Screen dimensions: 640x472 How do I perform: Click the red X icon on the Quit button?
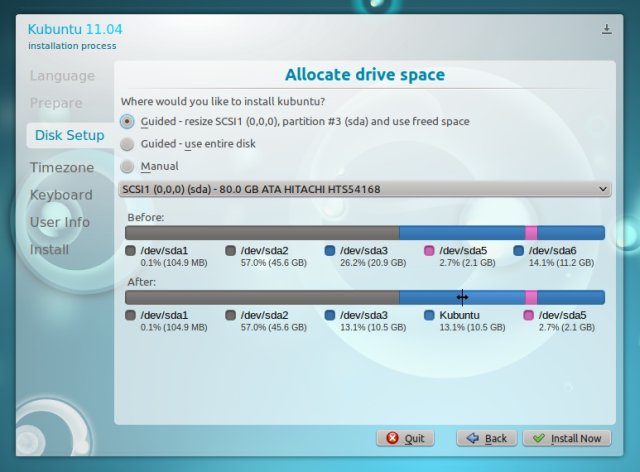click(392, 438)
